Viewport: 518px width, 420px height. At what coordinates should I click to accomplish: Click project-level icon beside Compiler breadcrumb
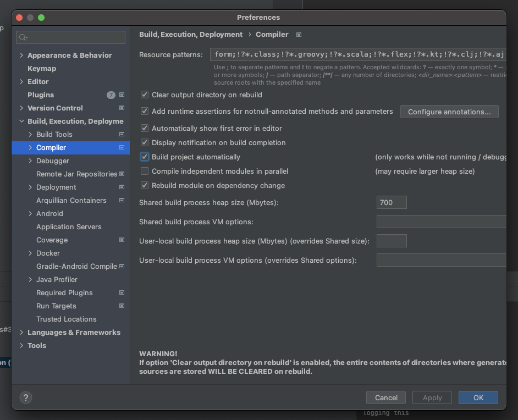pyautogui.click(x=299, y=35)
